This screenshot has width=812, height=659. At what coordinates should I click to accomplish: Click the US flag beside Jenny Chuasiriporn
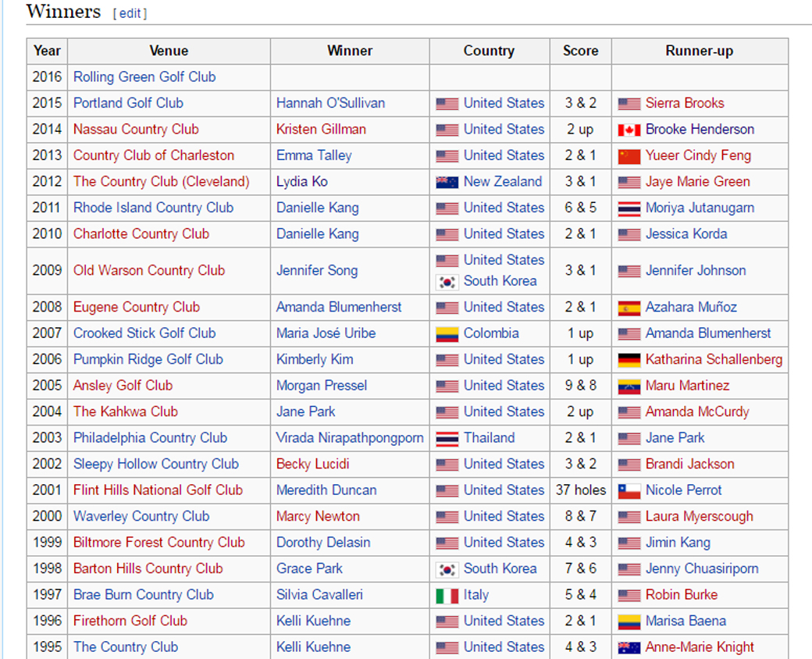pos(629,569)
